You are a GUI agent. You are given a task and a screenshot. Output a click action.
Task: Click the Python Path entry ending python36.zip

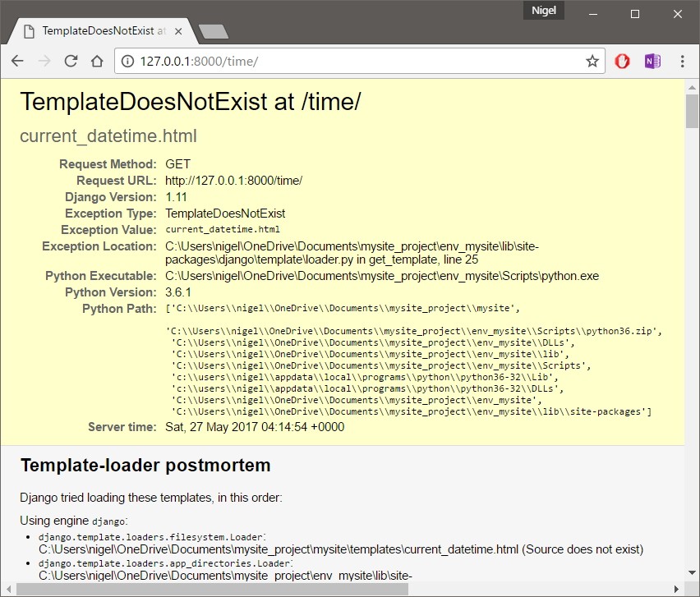click(x=413, y=331)
